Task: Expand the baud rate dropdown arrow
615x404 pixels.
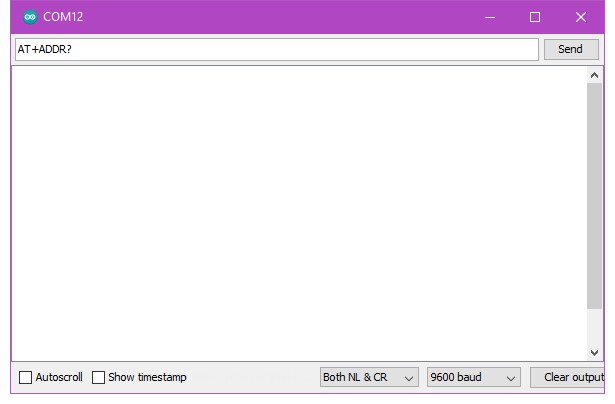Action: coord(511,378)
